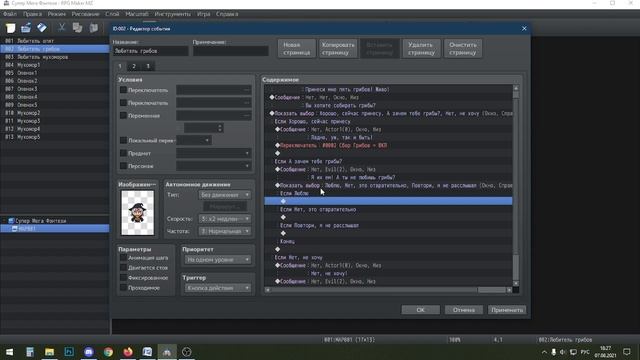Open the Режим menu
This screenshot has height=360, width=640.
pos(56,14)
